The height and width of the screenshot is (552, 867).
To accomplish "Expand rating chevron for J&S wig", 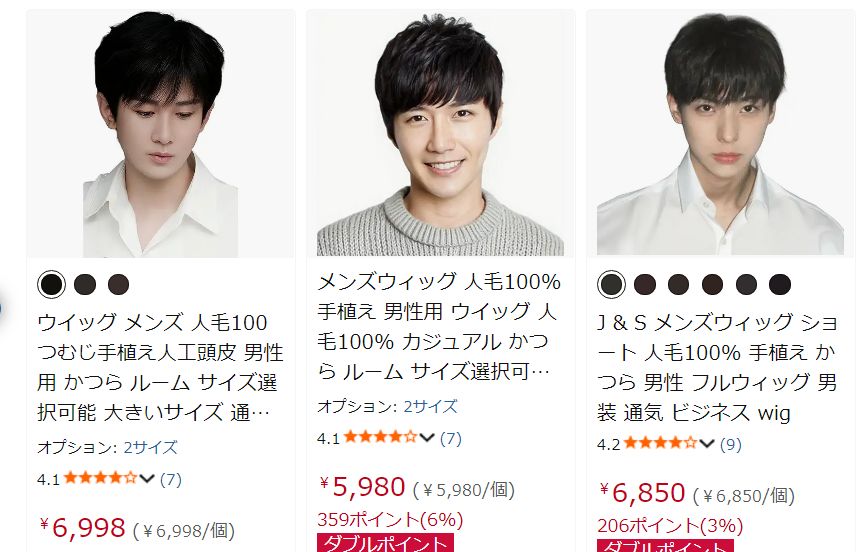I will (707, 444).
